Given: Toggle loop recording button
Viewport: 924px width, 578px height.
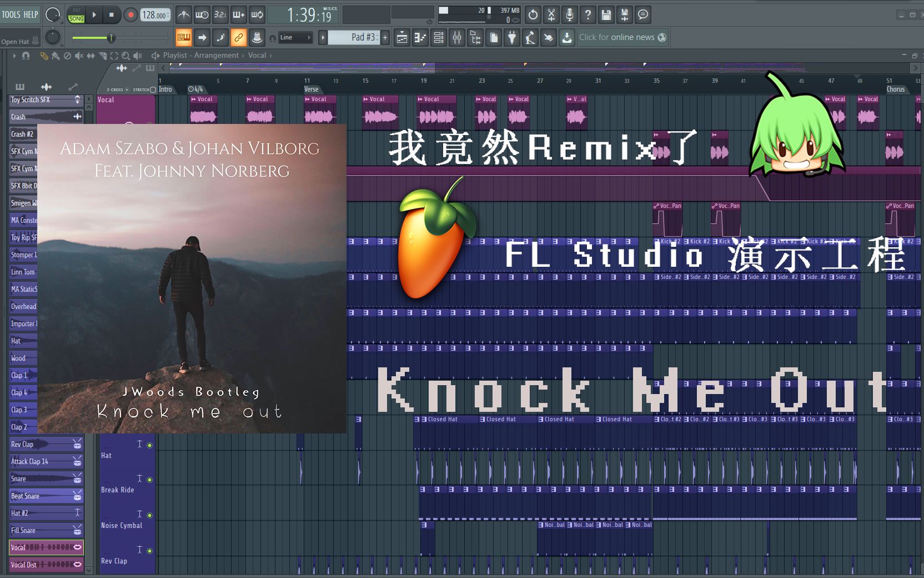Looking at the screenshot, I should click(257, 15).
